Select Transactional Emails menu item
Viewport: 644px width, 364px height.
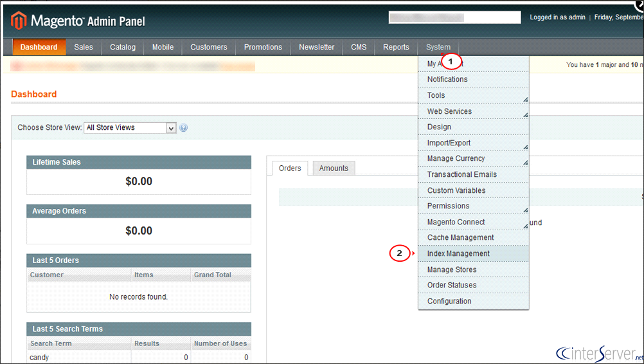click(474, 175)
